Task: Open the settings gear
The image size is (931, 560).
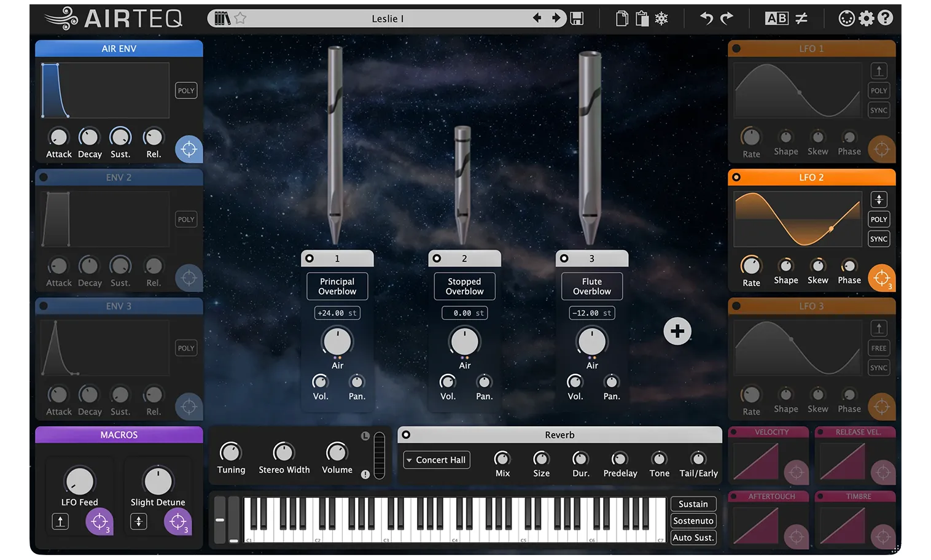Action: pyautogui.click(x=866, y=18)
